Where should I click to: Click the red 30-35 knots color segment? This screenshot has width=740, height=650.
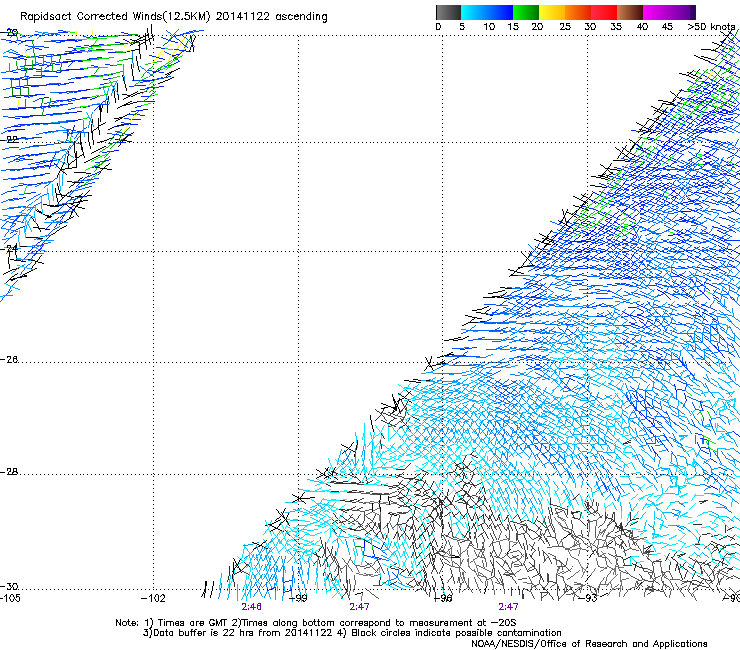(604, 12)
